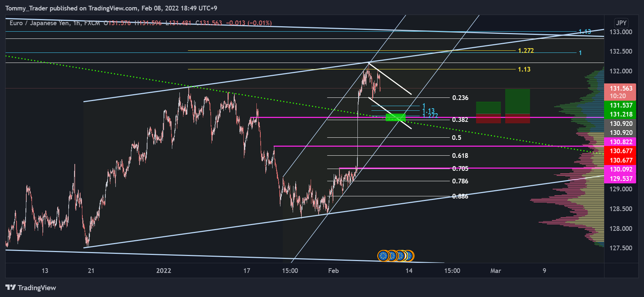Select the green 131.218 price tag
Viewport: 644px width, 297px height.
click(621, 114)
